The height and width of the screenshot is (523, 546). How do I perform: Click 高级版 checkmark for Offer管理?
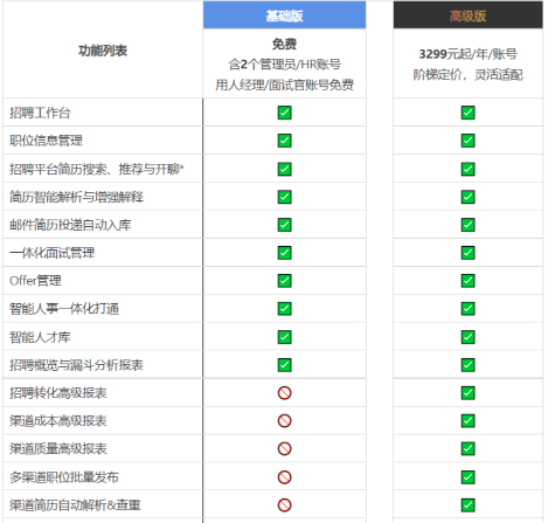[x=468, y=281]
